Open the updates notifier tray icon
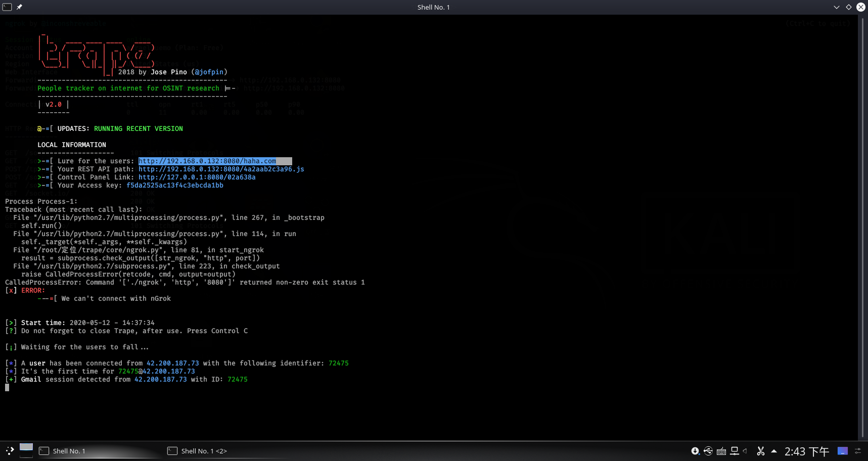The image size is (868, 461). coord(696,451)
